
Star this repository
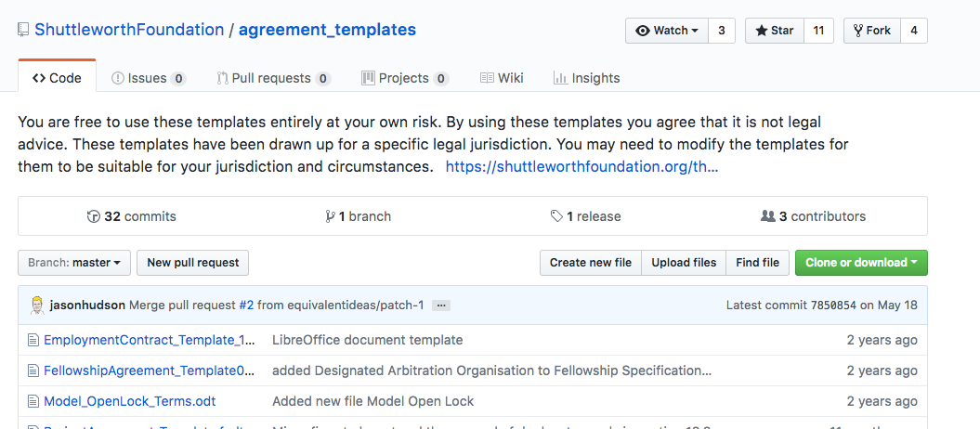click(775, 31)
